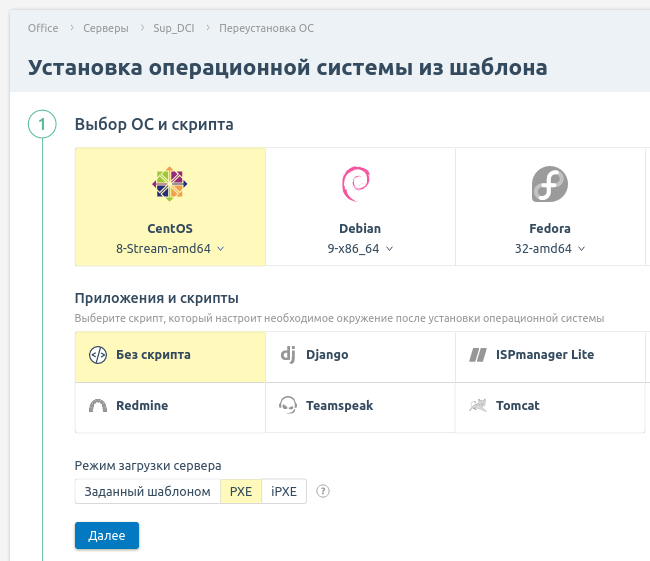The width and height of the screenshot is (650, 561).
Task: Open Debian 9-x86_64 version dropdown
Action: click(360, 249)
